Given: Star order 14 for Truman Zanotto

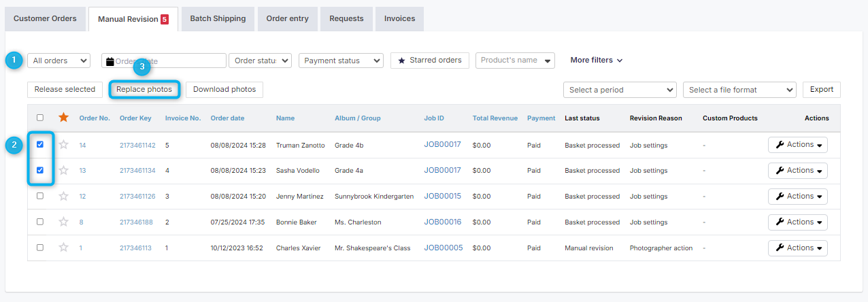Looking at the screenshot, I should (64, 145).
